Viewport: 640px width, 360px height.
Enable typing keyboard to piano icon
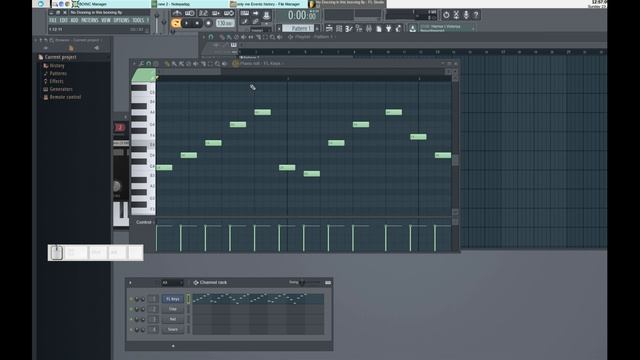[x=244, y=13]
